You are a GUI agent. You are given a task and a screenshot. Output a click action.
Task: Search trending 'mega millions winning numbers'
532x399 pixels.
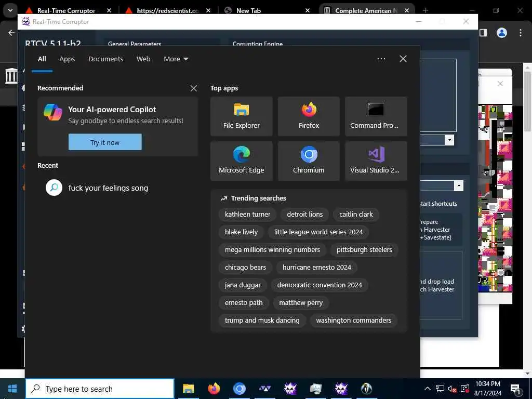(x=272, y=250)
